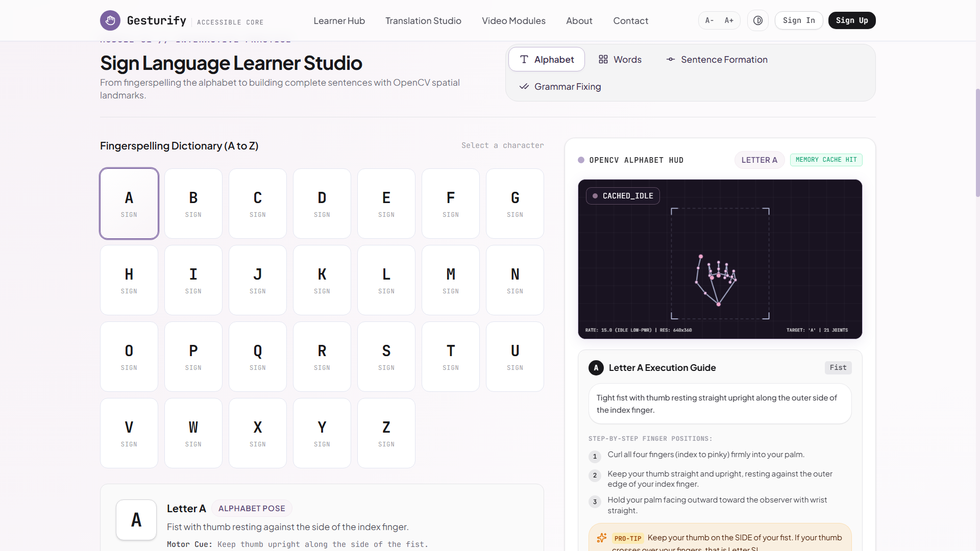Select the letter B sign card
Screen dimensions: 980x551
[x=193, y=204]
